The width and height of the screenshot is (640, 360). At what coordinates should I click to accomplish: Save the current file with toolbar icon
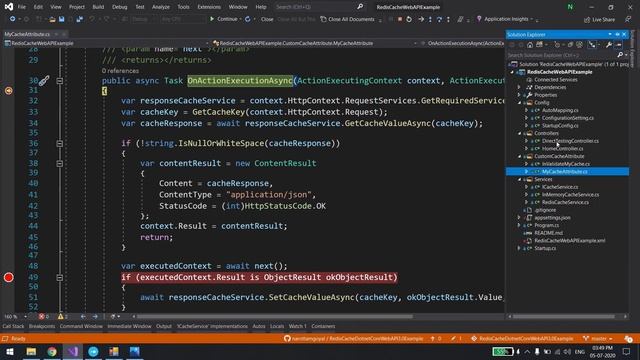(61, 19)
